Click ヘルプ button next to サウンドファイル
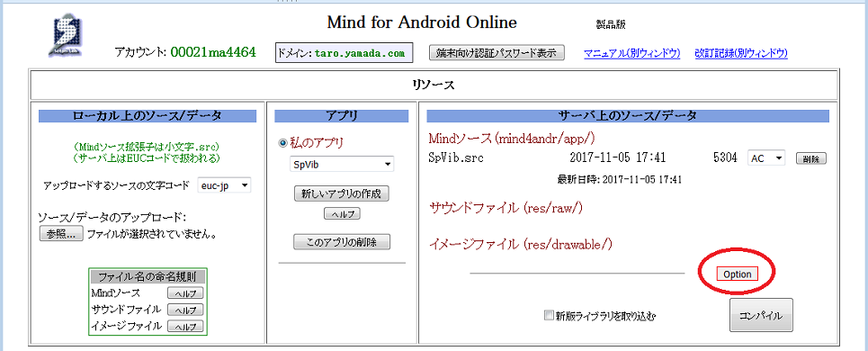 click(x=185, y=310)
